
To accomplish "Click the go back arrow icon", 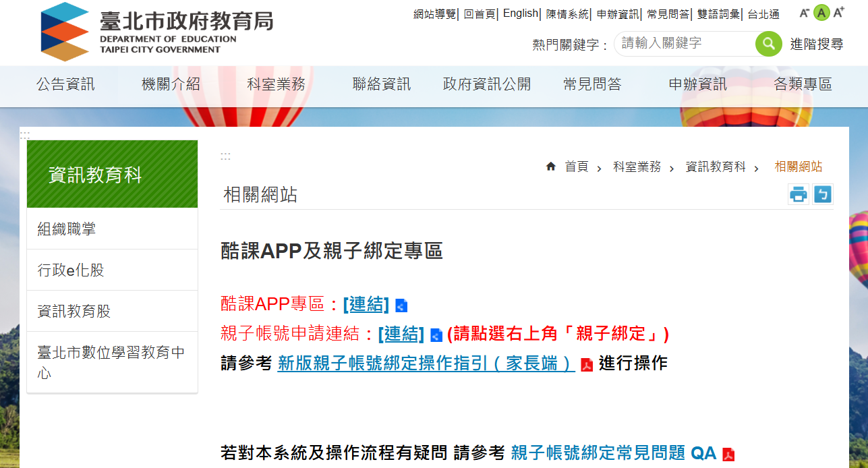I will (823, 195).
